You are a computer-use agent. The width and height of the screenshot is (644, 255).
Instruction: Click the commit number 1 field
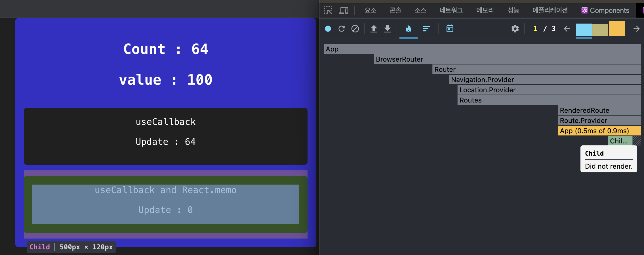(535, 29)
